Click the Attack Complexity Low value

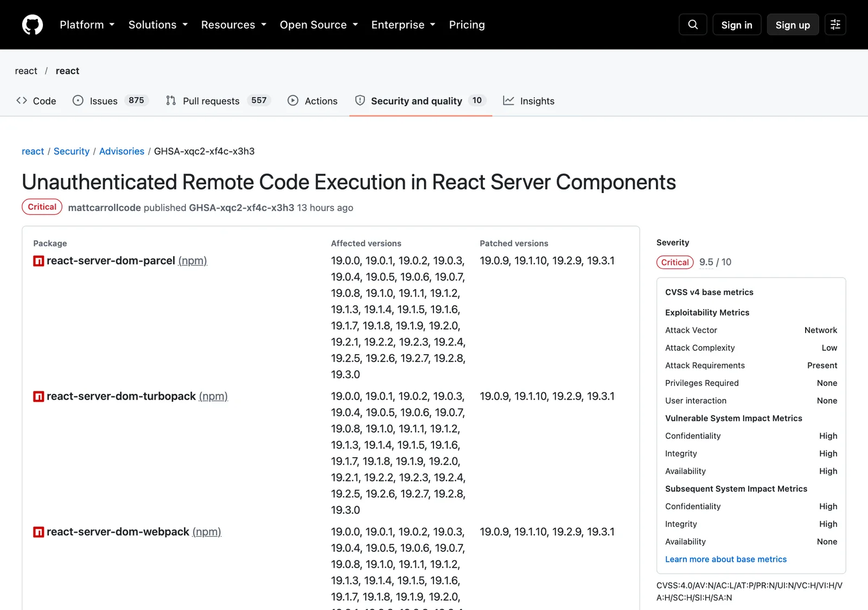(x=829, y=348)
